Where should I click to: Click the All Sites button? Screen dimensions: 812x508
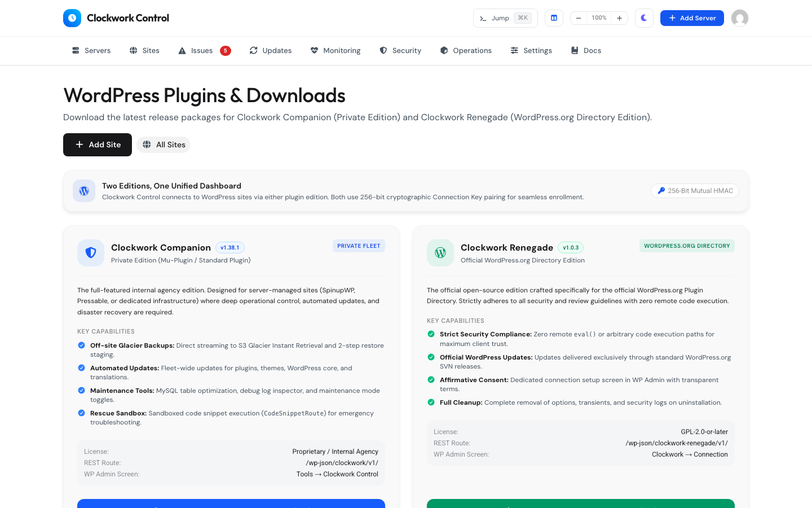point(164,144)
